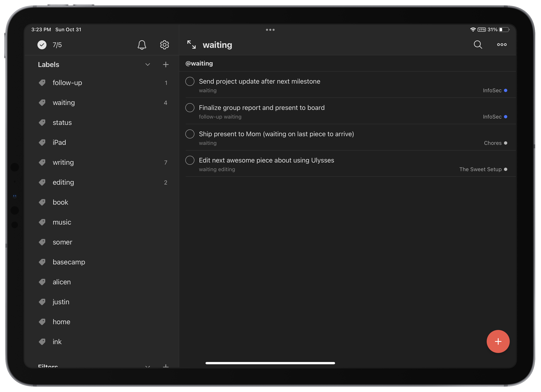This screenshot has height=392, width=541.
Task: Toggle completion circle for Send project update task
Action: (x=190, y=81)
